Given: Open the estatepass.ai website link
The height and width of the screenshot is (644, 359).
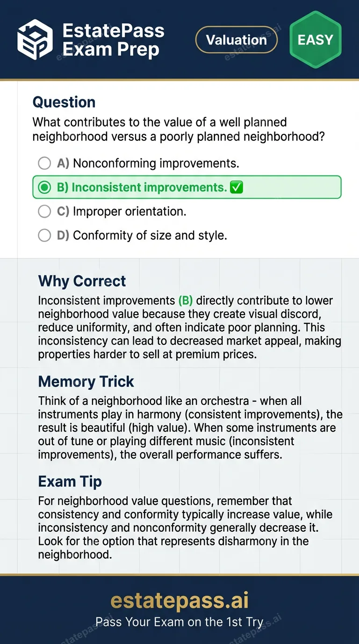Looking at the screenshot, I should tap(179, 600).
